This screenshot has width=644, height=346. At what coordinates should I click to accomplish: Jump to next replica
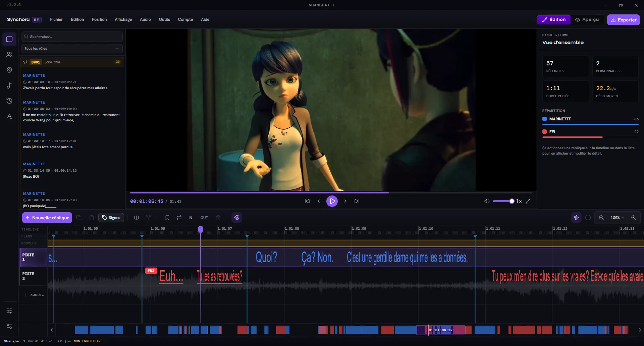[357, 201]
